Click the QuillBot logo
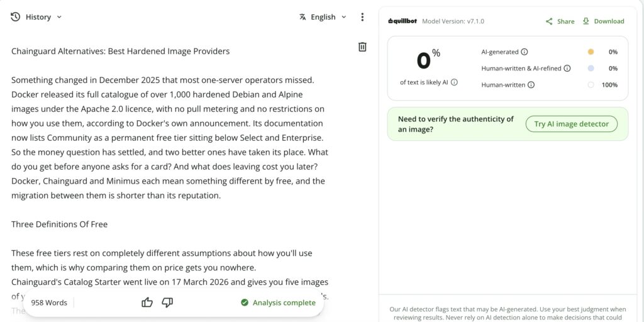Viewport: 644px width, 322px height. tap(403, 21)
